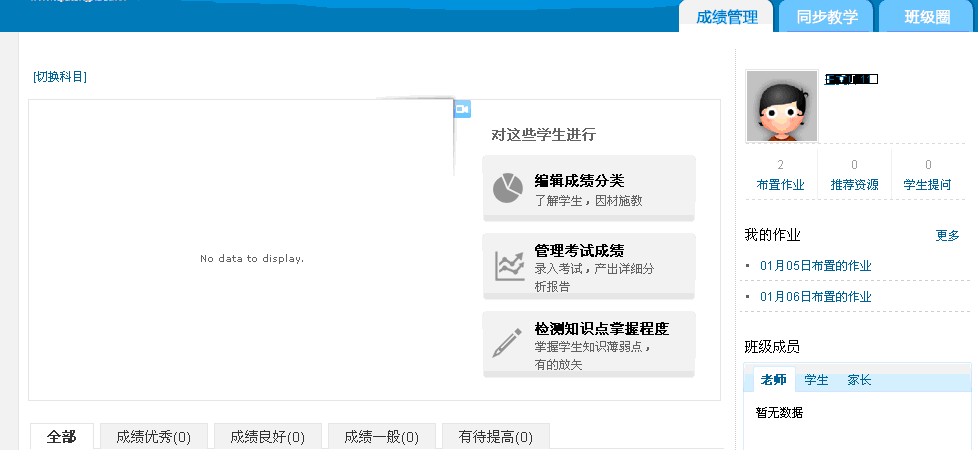Open the 班级圈 tab
This screenshot has height=450, width=978.
tap(926, 17)
